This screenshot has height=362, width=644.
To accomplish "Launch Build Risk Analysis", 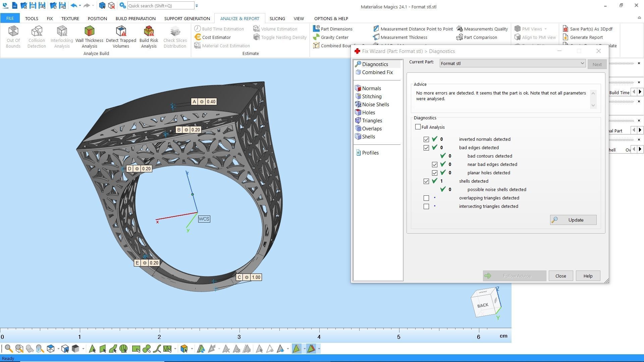I will (149, 37).
